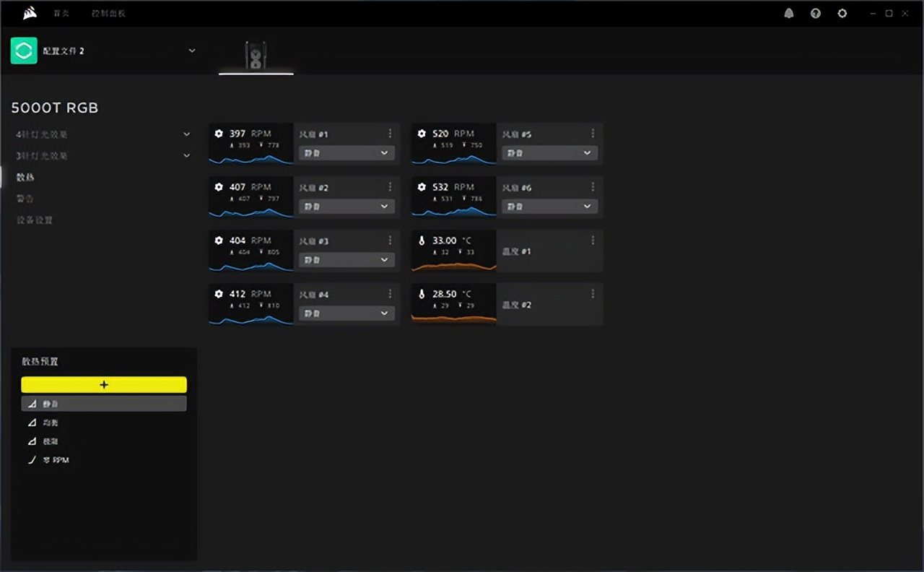Open the 风扇 #1 cooling preset dropdown

point(346,153)
